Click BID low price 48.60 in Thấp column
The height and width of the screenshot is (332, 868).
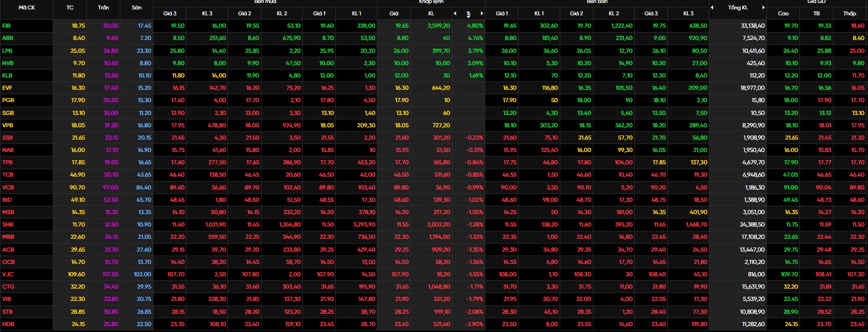857,200
